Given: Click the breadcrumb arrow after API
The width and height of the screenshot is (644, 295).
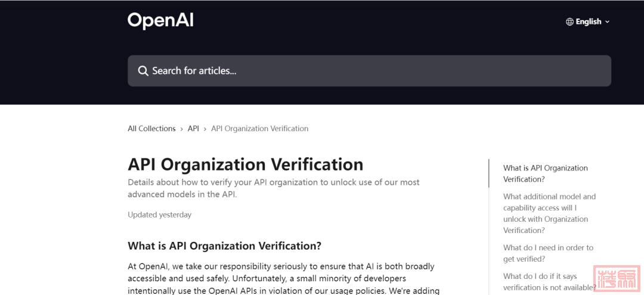Looking at the screenshot, I should pyautogui.click(x=205, y=129).
